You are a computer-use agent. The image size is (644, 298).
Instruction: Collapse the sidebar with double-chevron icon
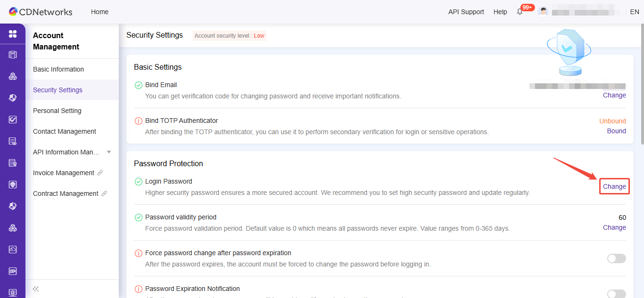[36, 289]
